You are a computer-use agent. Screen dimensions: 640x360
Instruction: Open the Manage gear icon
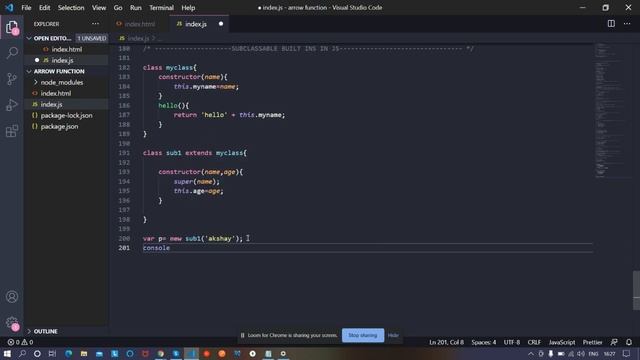pos(12,323)
